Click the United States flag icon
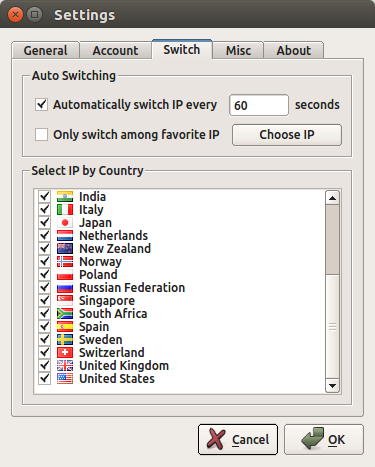The height and width of the screenshot is (467, 375). pos(65,379)
